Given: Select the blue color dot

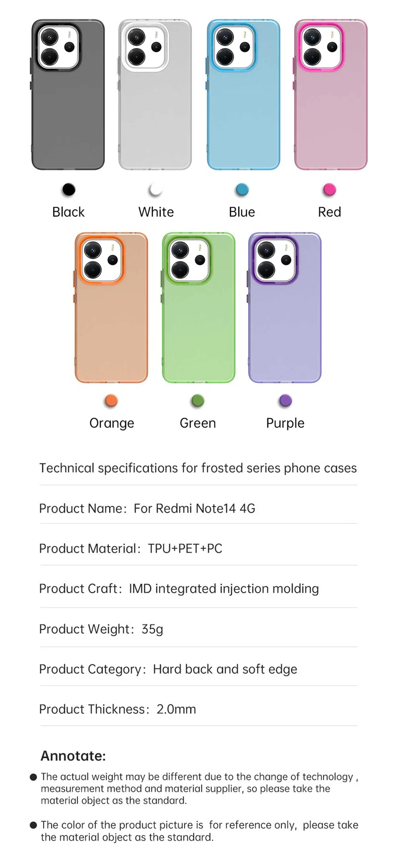Looking at the screenshot, I should coord(242,189).
